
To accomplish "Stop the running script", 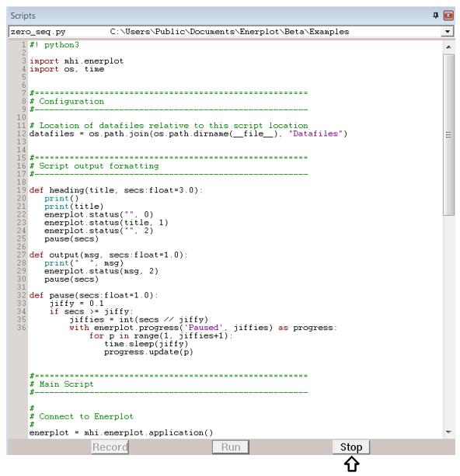I will 351,447.
